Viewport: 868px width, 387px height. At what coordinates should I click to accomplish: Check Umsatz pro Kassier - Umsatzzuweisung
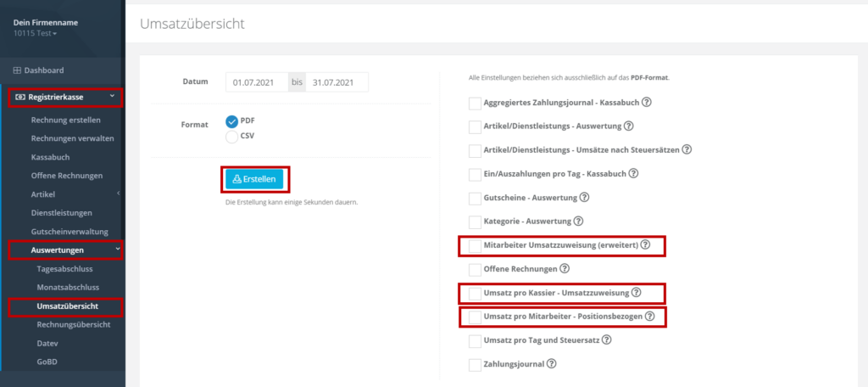(475, 294)
